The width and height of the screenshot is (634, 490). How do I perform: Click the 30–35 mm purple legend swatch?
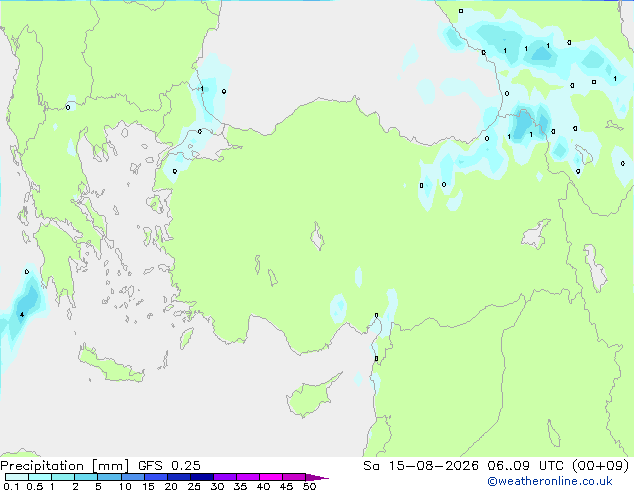coord(225,477)
